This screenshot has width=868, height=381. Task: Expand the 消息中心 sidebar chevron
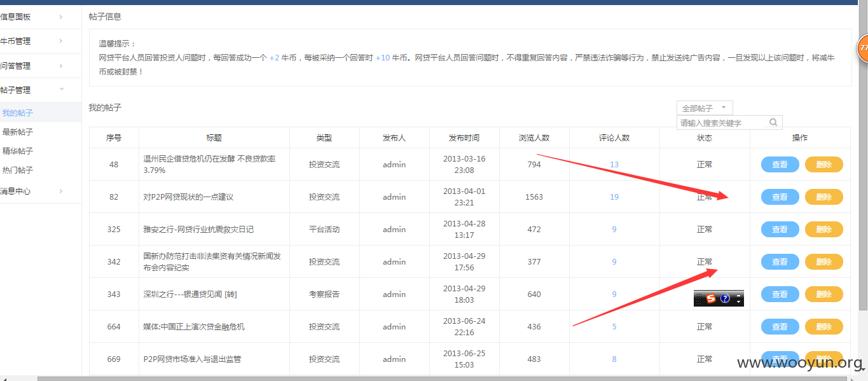[x=60, y=191]
